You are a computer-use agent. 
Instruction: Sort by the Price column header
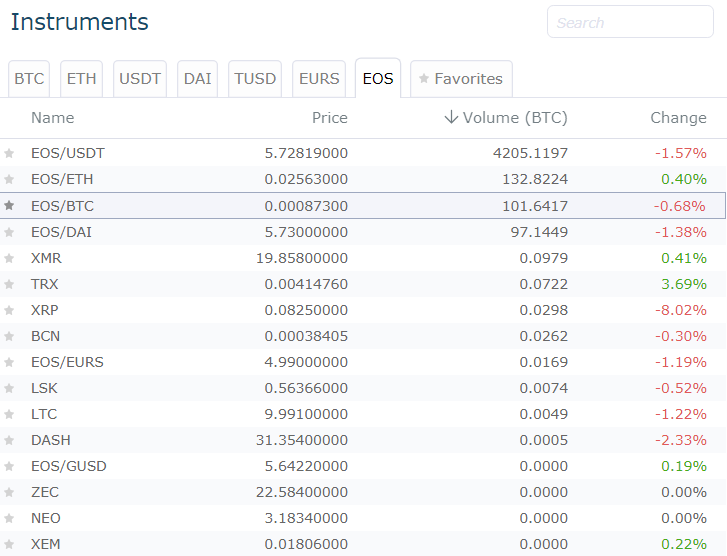330,118
